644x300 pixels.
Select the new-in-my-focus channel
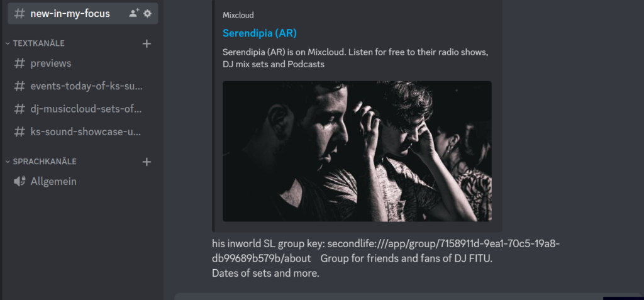pos(82,14)
